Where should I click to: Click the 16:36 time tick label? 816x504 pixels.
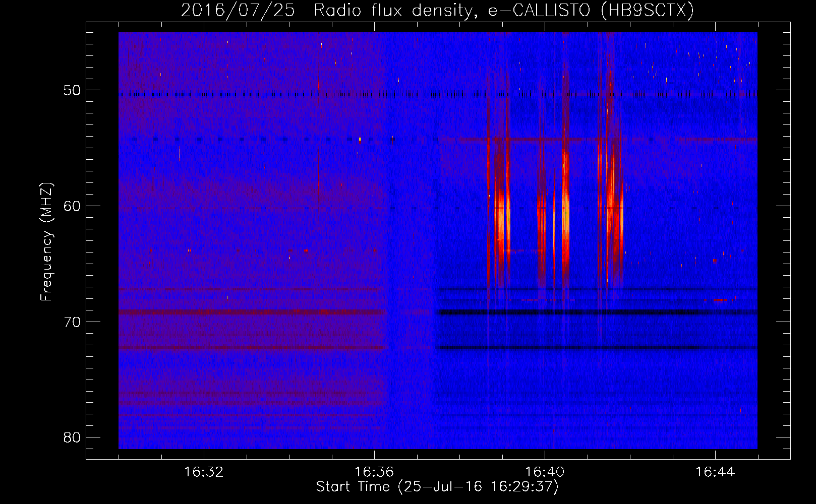(374, 472)
